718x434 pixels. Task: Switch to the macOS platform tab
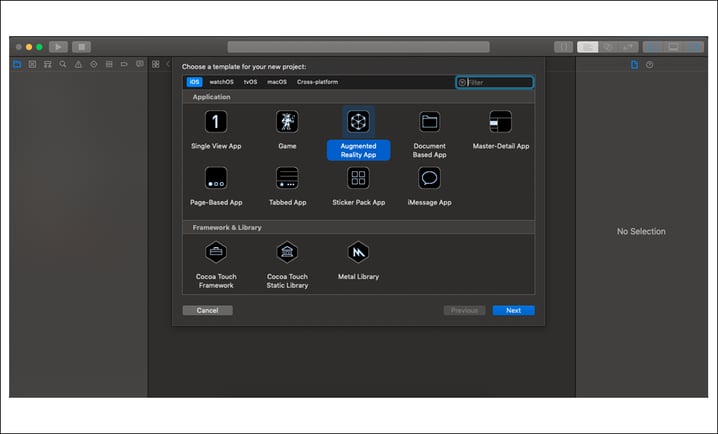tap(277, 82)
